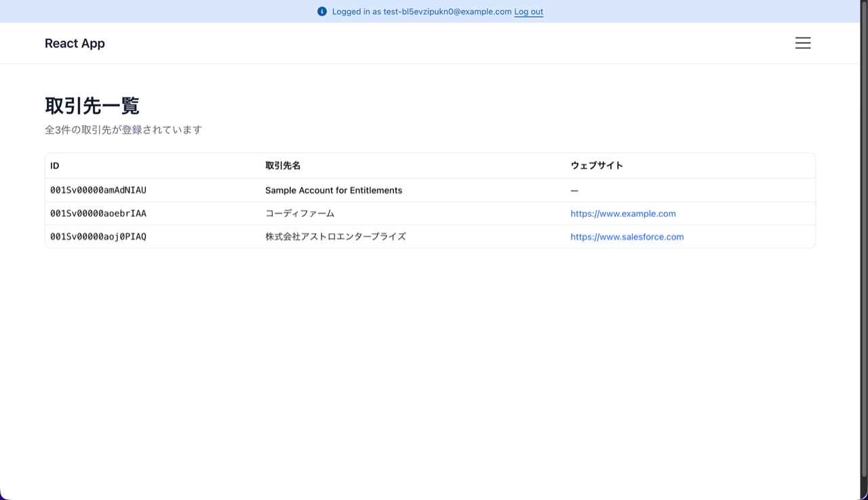Go to React App home title
This screenshot has width=868, height=500.
(x=75, y=43)
